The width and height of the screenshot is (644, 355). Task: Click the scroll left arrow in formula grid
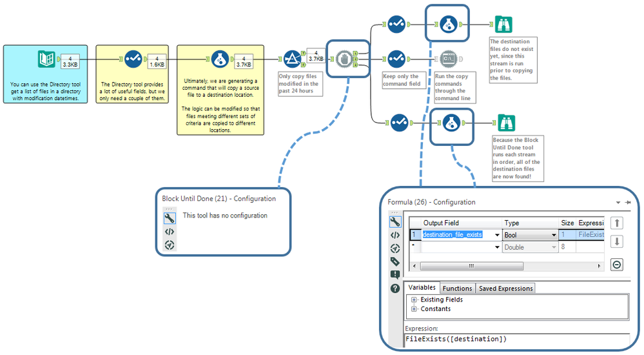click(x=414, y=266)
